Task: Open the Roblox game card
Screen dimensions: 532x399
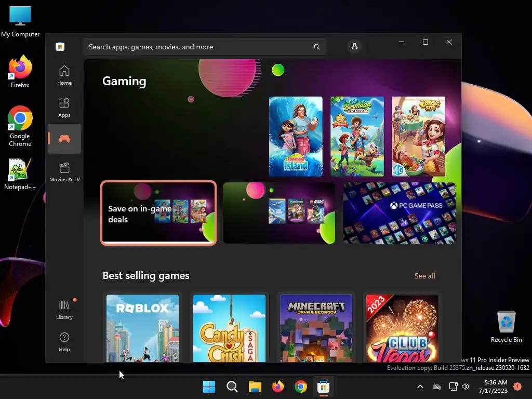Action: (142, 328)
